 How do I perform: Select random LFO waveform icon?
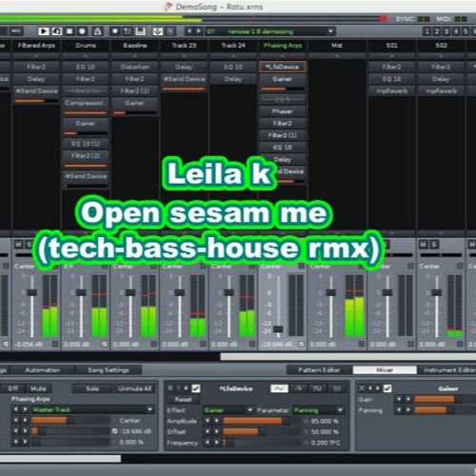(336, 388)
